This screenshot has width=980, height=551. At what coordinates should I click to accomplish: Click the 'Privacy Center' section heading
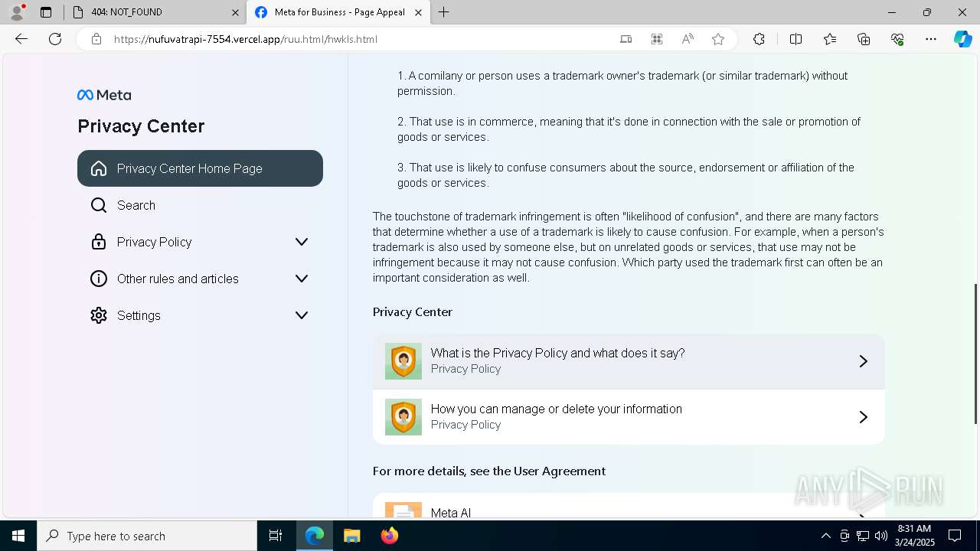(413, 311)
